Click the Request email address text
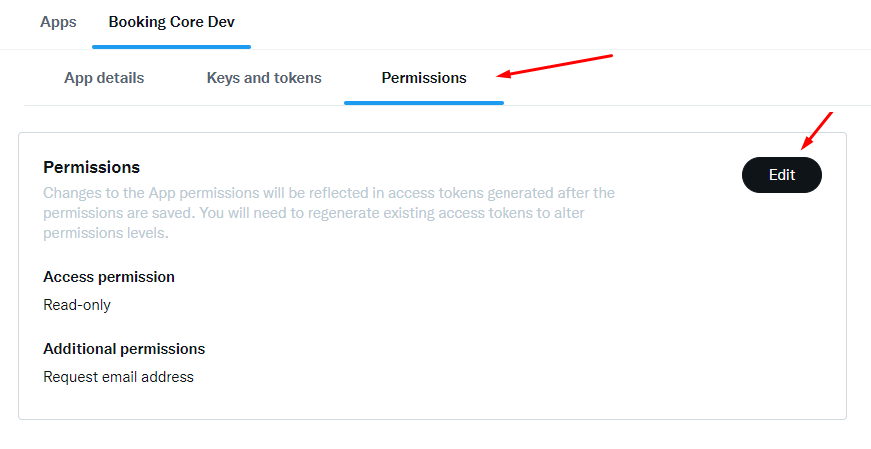 pos(118,377)
